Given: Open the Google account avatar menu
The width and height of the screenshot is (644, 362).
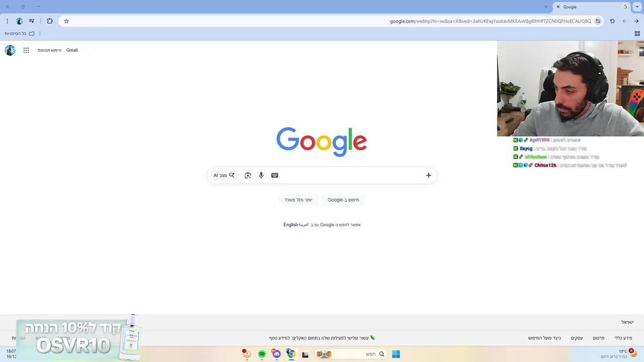Looking at the screenshot, I should (x=10, y=50).
